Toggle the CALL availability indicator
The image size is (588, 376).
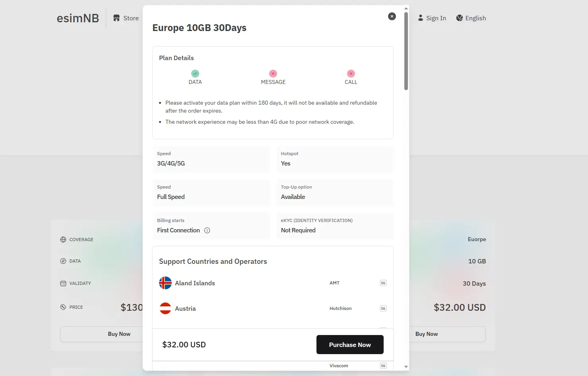[x=351, y=74]
